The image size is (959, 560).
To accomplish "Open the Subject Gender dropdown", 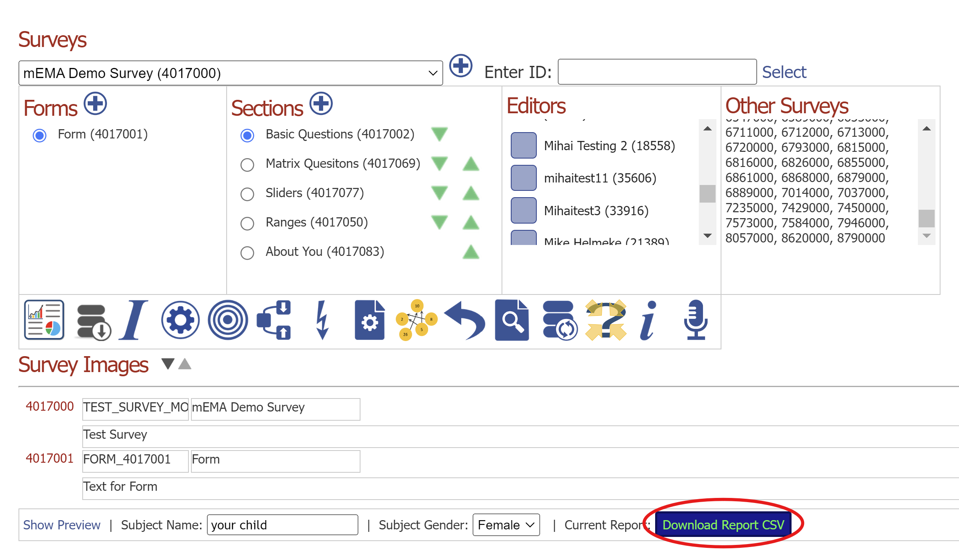I will 506,525.
